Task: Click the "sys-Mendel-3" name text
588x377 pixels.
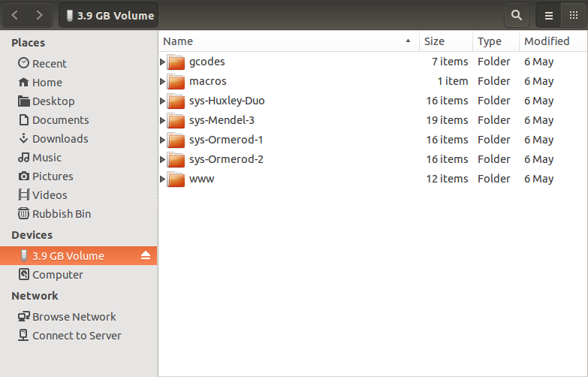Action: 222,120
